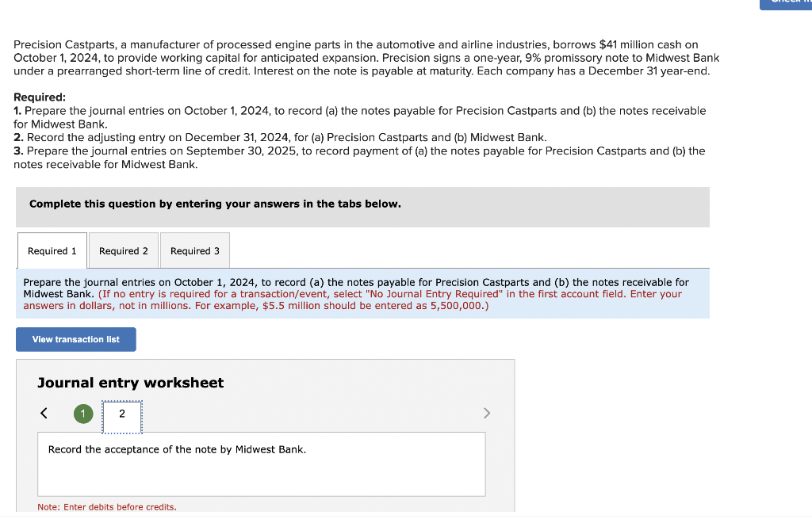The width and height of the screenshot is (812, 519).
Task: Click the View transaction list button
Action: tap(76, 339)
